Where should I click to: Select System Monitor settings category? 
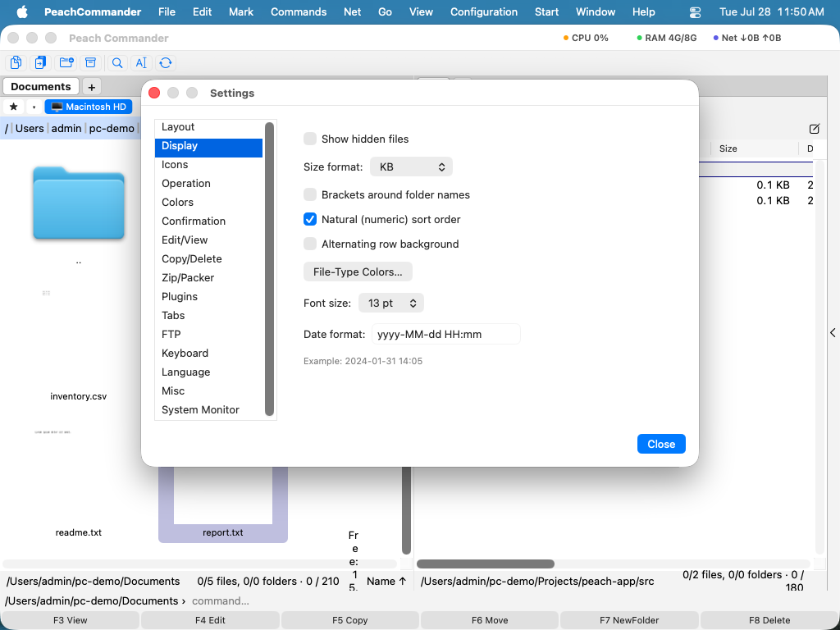209,410
